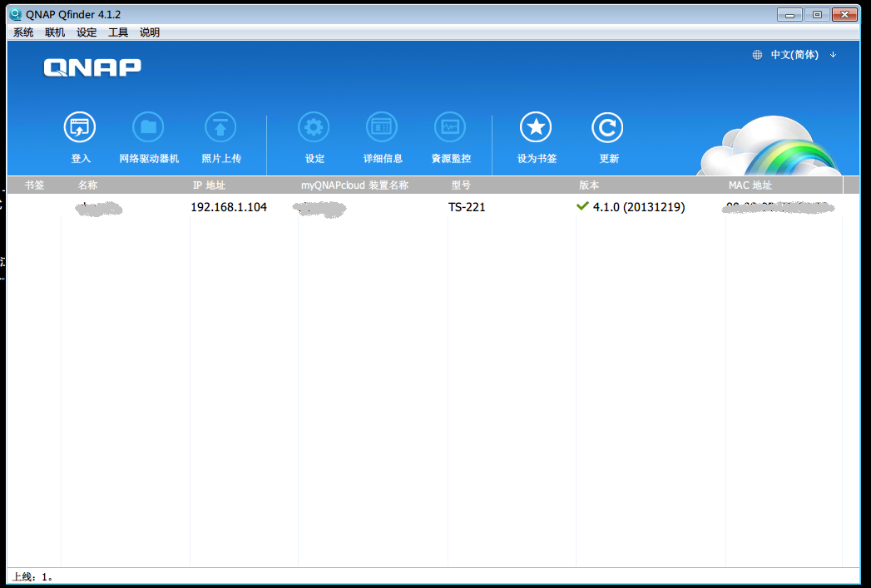Open the 系统 menu
Screen dimensions: 871x588
[x=23, y=32]
